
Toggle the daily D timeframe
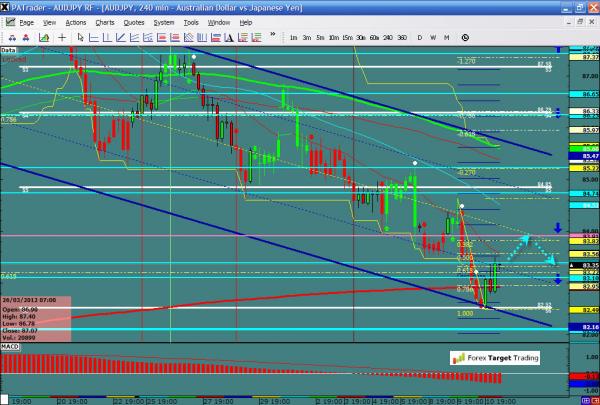[x=420, y=37]
